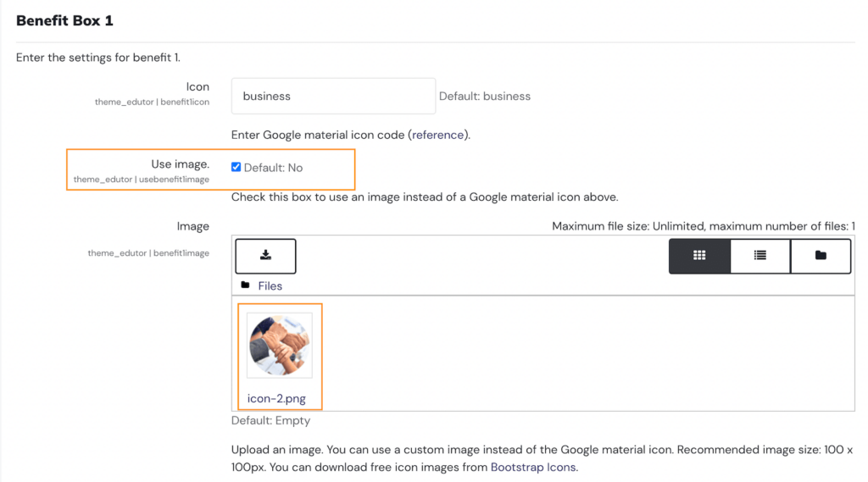Select the icon-2.png thumbnail image
868x482 pixels.
279,345
